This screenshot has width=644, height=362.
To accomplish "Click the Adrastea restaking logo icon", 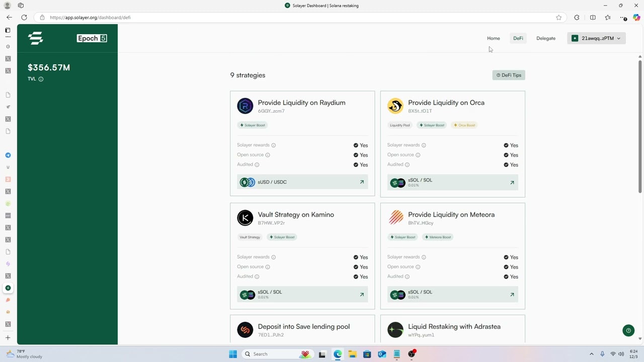I will click(x=395, y=330).
